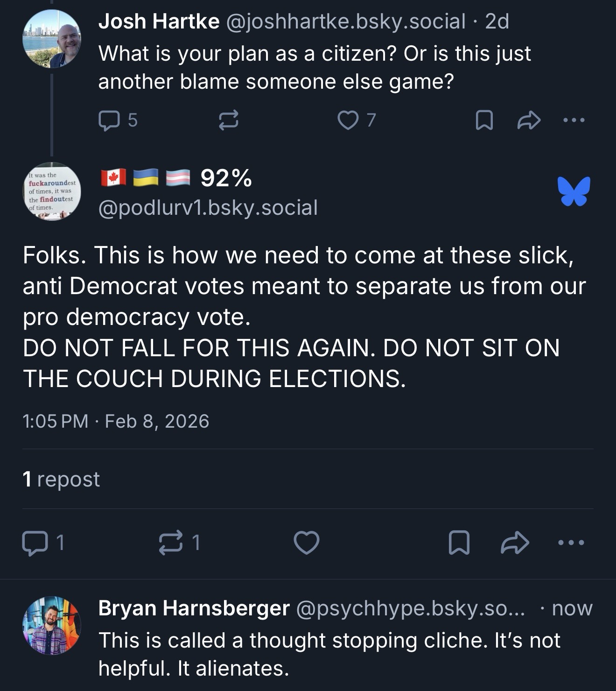This screenshot has height=691, width=616.
Task: View the 1 repost list
Action: (x=61, y=479)
